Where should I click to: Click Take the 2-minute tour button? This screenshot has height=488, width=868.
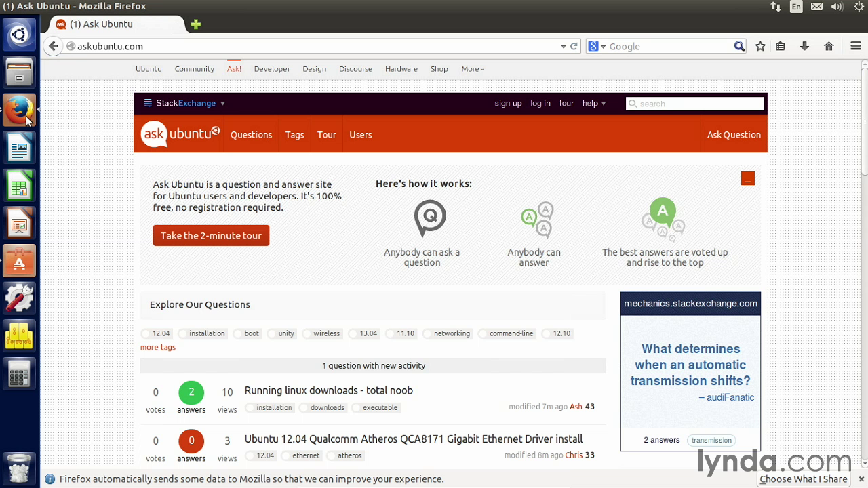point(211,235)
